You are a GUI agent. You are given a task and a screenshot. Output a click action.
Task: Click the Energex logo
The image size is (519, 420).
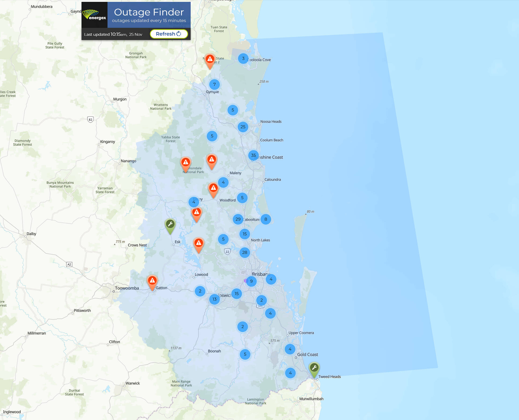pos(94,15)
